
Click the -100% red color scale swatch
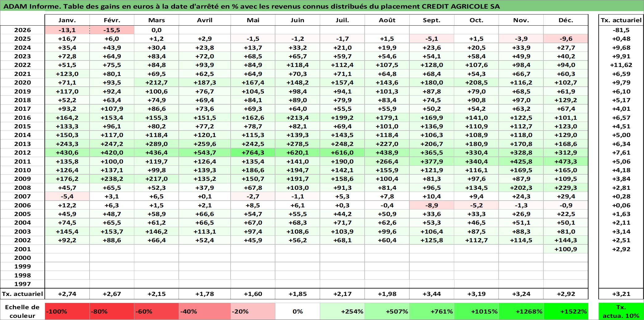point(67,311)
